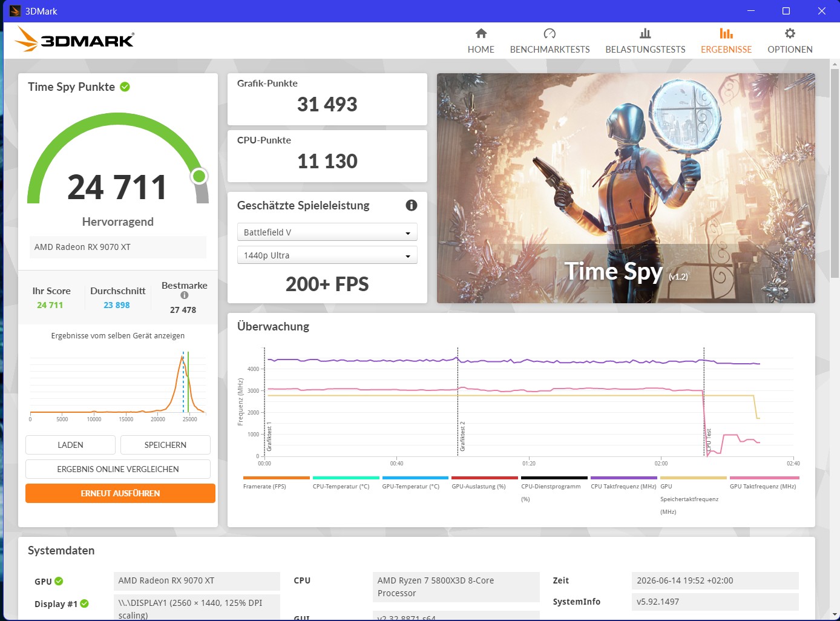The height and width of the screenshot is (621, 840).
Task: Open the Battlefield V game dropdown
Action: [327, 232]
